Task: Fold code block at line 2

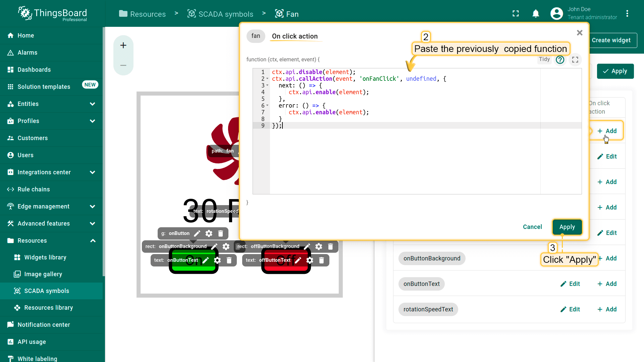Action: [267, 79]
